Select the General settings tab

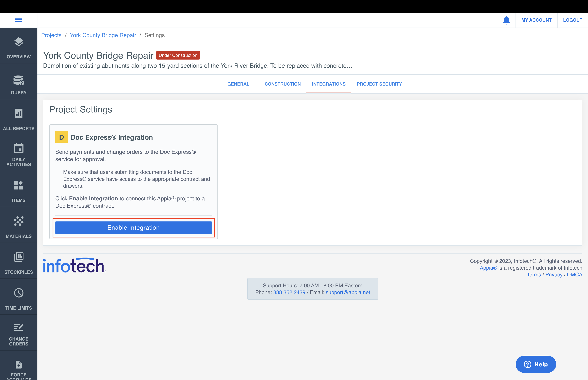(x=238, y=84)
